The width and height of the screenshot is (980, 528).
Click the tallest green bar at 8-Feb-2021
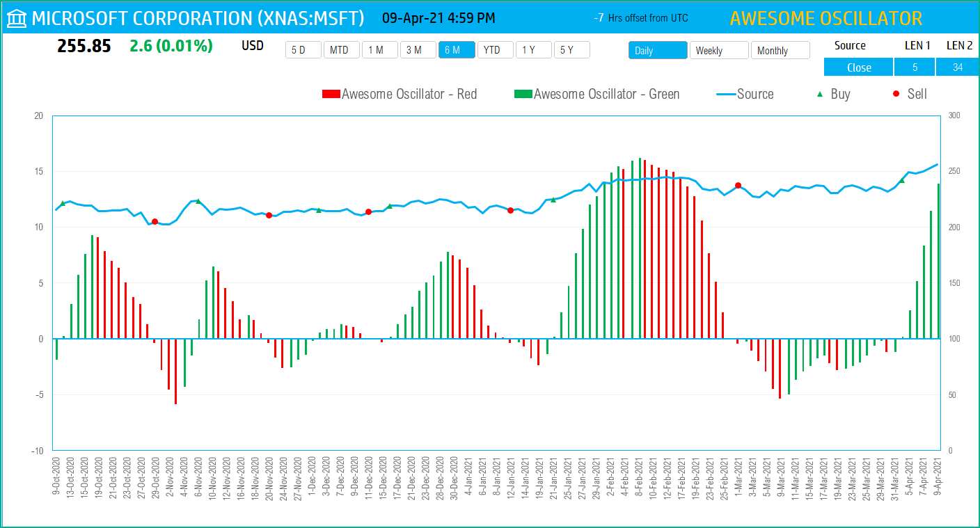coord(640,248)
